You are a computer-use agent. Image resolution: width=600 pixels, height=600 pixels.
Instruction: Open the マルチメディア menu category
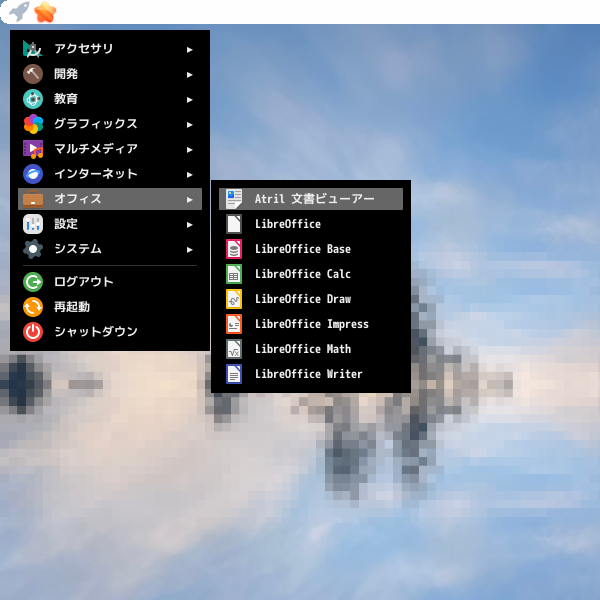pos(110,149)
